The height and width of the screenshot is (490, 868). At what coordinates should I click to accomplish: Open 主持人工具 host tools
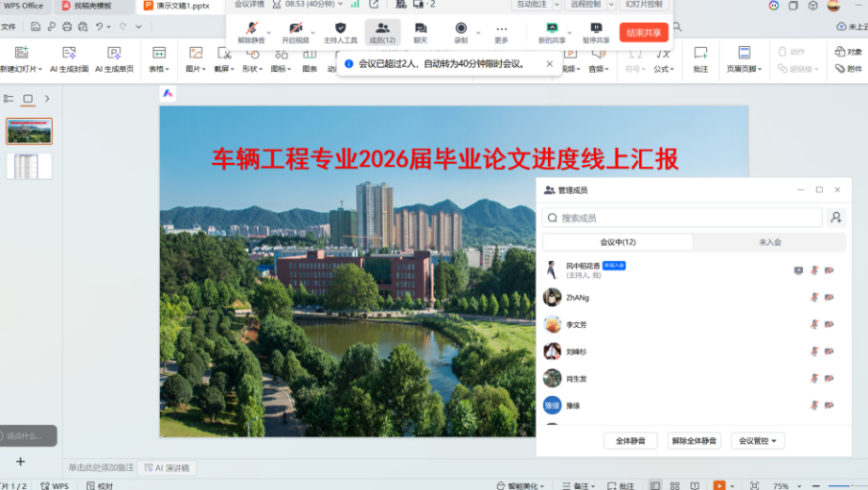[x=340, y=32]
